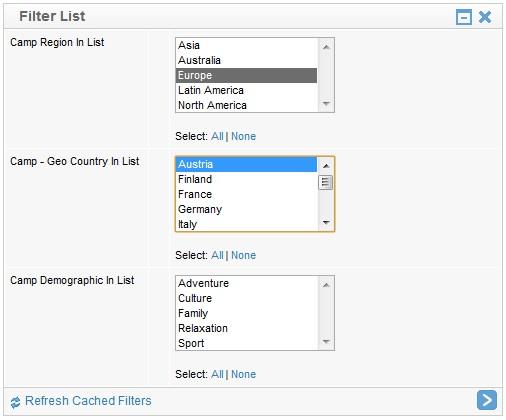Select All for Camp Region
The image size is (506, 420).
(217, 136)
